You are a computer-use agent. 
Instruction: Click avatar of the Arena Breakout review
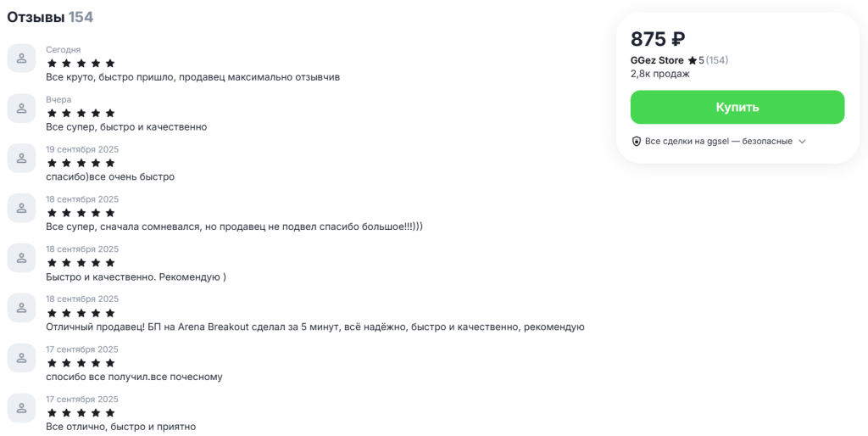[21, 309]
